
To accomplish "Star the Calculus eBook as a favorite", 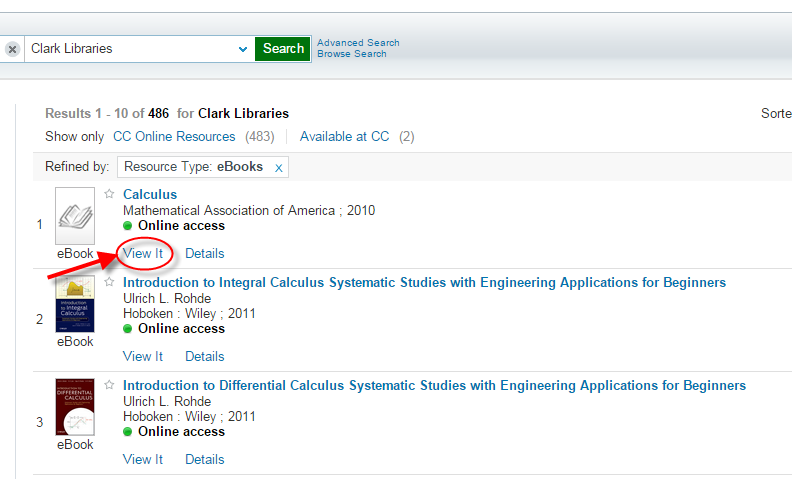I will [x=109, y=194].
